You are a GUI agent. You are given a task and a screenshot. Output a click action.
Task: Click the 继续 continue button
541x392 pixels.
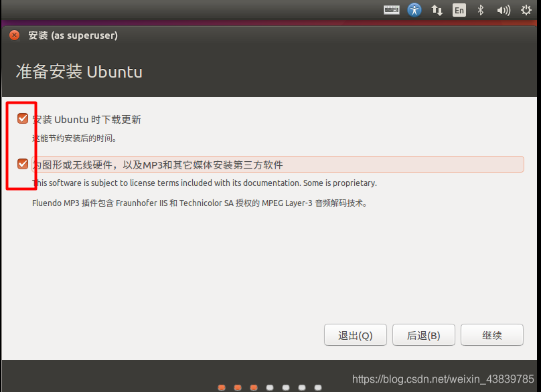pyautogui.click(x=491, y=334)
